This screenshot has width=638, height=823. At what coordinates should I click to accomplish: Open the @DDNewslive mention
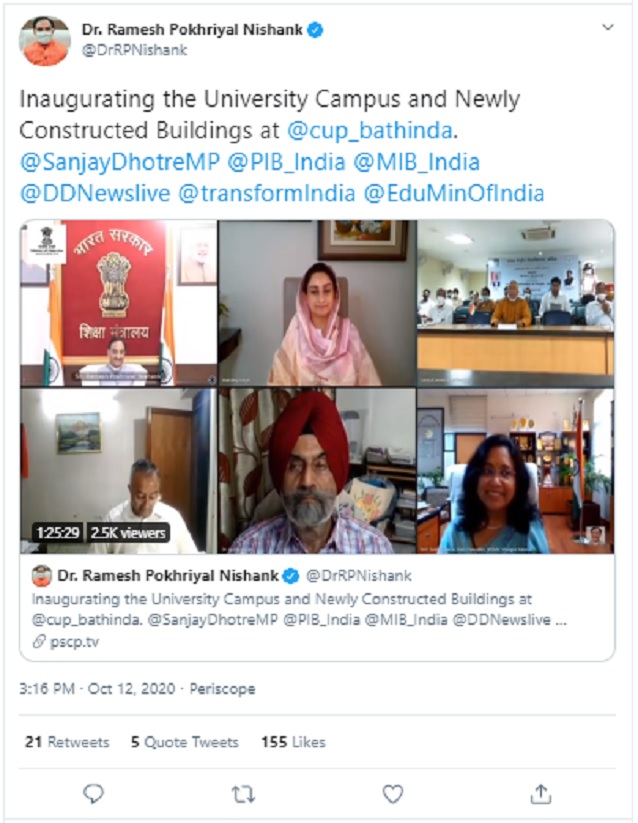95,193
